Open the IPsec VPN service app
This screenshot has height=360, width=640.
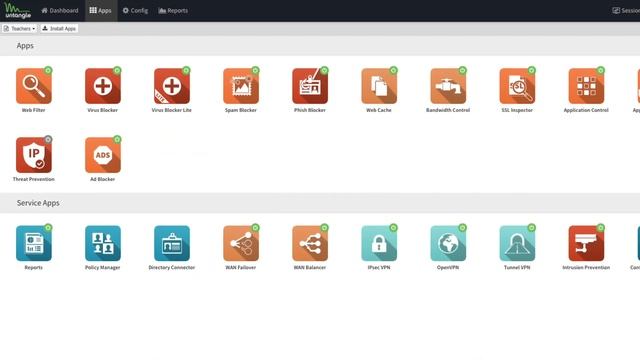click(x=379, y=243)
